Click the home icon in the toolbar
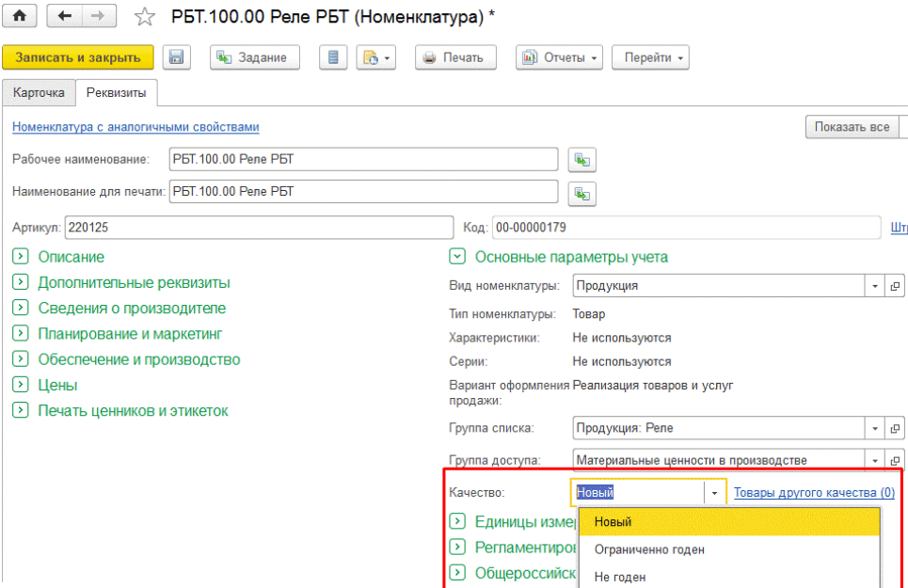 [x=19, y=16]
